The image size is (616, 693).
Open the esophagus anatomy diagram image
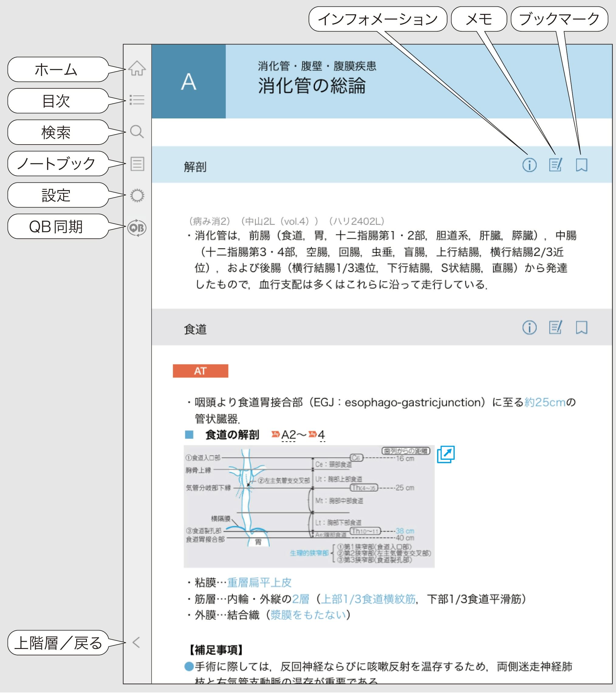click(x=309, y=507)
